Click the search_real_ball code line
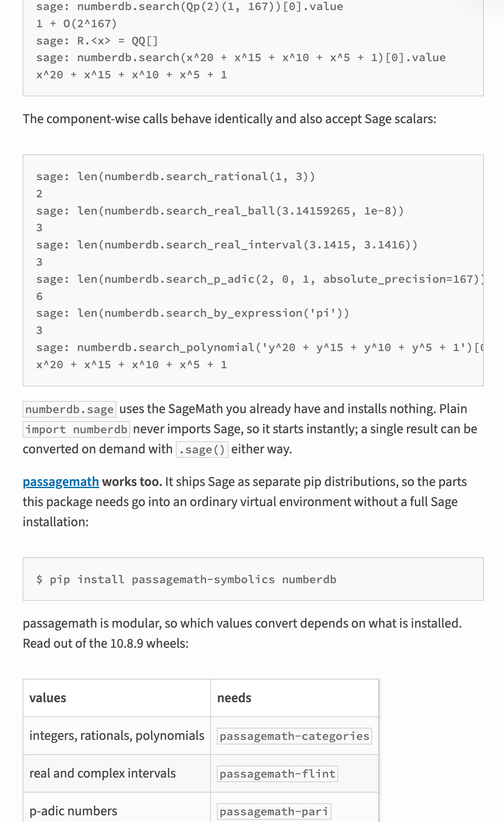This screenshot has height=822, width=504. pos(220,211)
